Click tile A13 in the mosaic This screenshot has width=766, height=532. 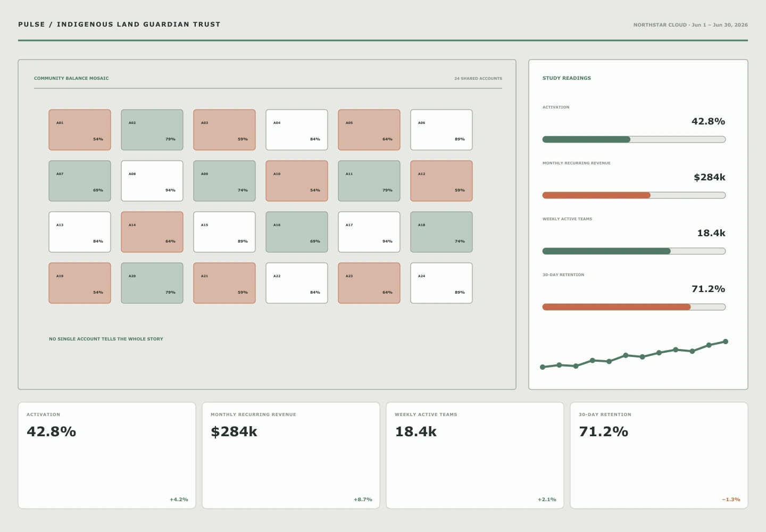(x=80, y=232)
